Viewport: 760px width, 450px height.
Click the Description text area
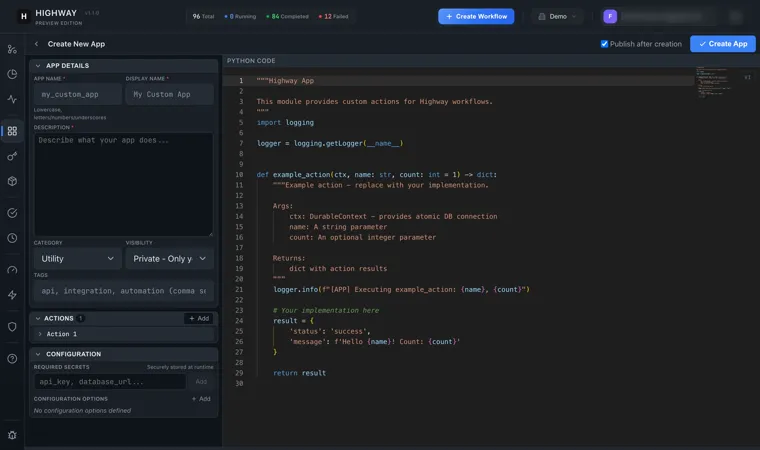124,184
